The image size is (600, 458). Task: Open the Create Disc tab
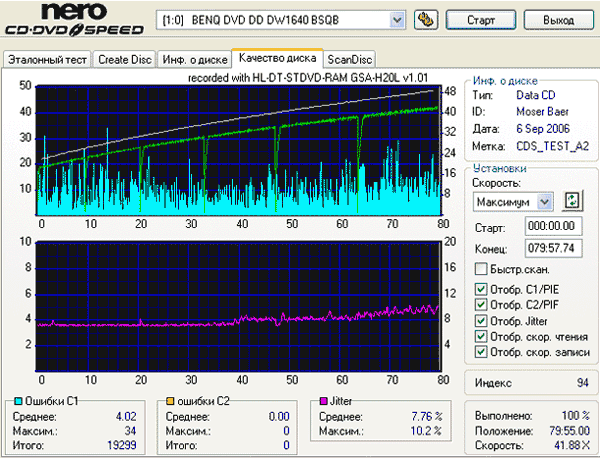(125, 60)
